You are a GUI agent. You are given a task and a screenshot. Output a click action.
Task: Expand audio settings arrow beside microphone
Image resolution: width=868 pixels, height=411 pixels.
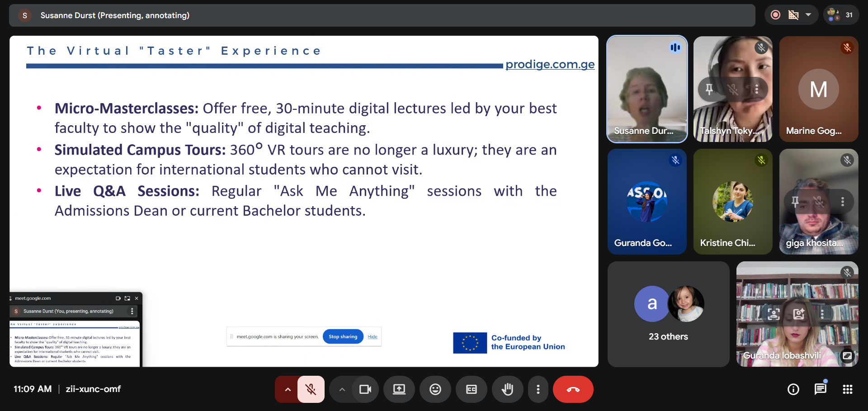[x=288, y=389]
